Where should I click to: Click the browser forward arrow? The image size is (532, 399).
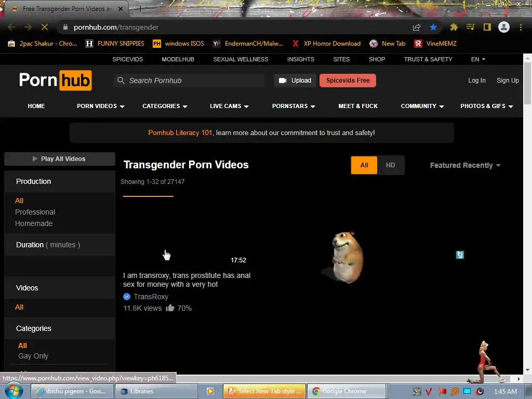(28, 27)
